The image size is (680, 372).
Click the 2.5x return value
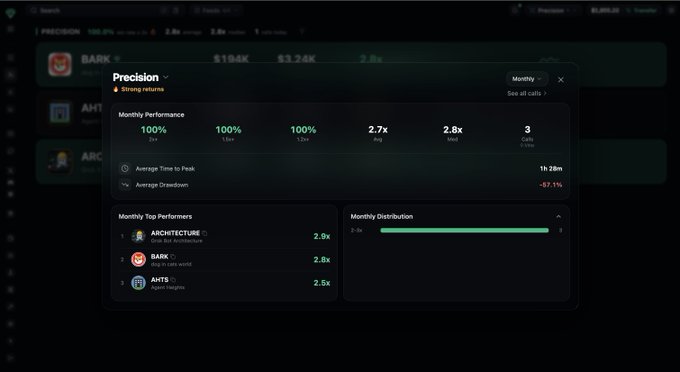coord(322,283)
